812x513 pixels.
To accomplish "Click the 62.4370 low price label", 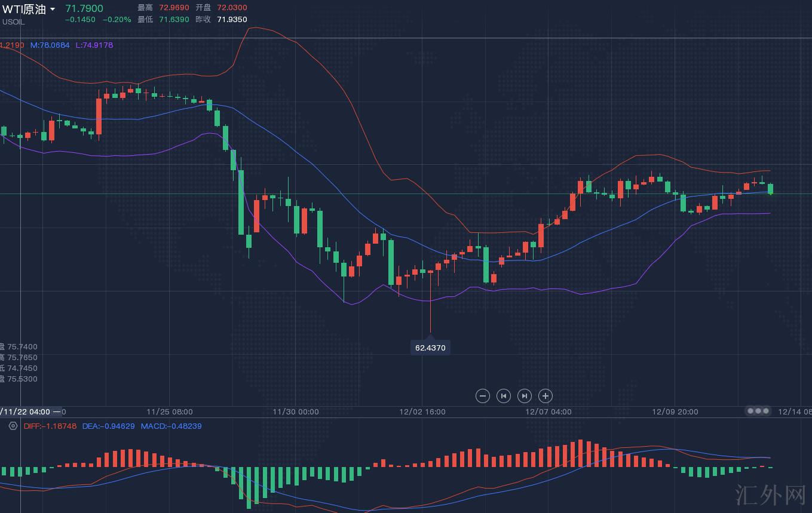I will (430, 348).
